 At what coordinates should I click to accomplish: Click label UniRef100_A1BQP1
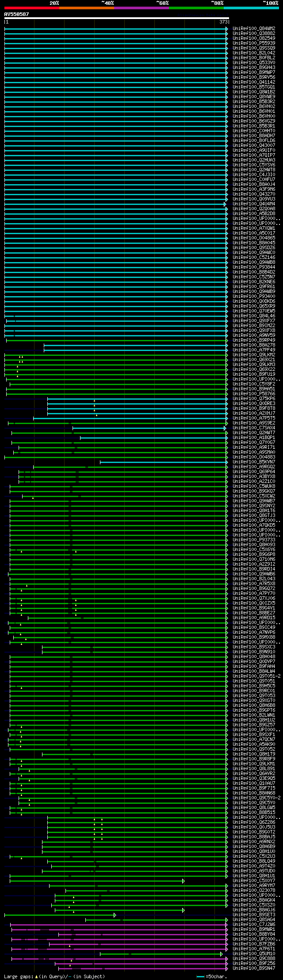(x=254, y=437)
